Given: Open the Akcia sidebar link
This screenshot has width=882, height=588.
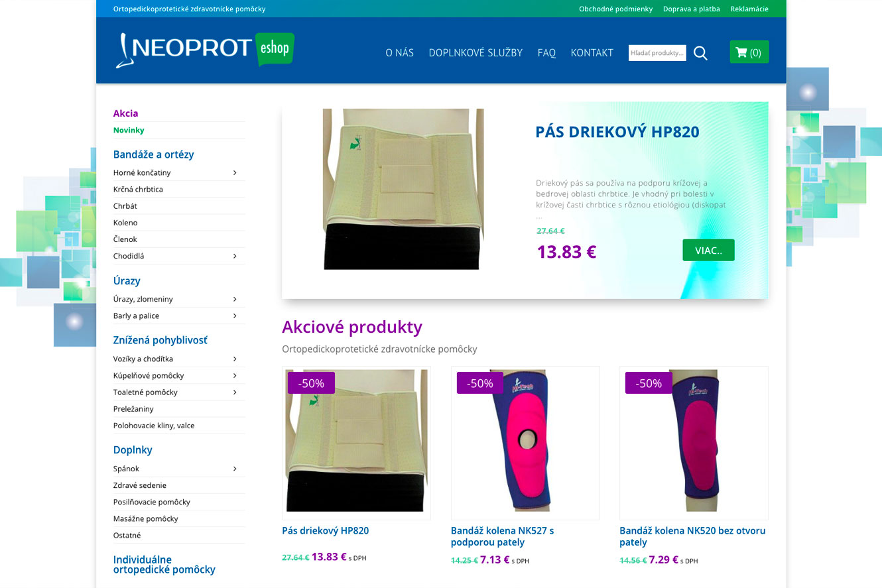Looking at the screenshot, I should 126,113.
